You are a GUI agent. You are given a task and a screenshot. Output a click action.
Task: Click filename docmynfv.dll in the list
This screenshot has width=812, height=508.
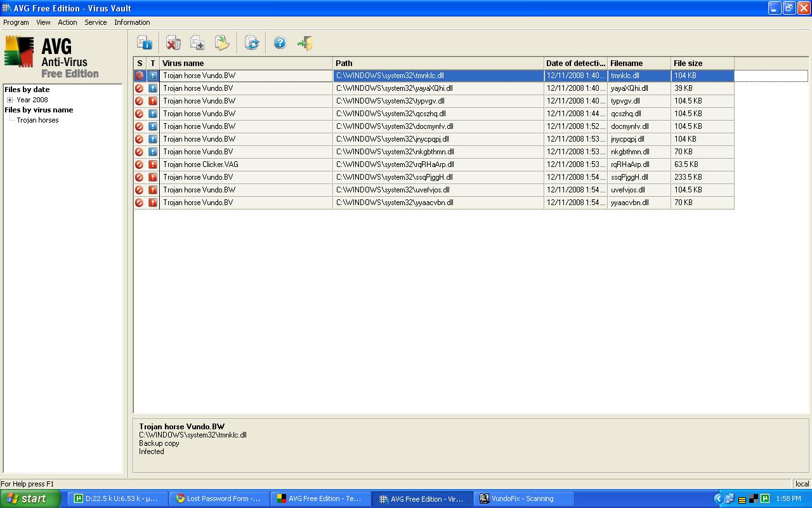(x=630, y=126)
